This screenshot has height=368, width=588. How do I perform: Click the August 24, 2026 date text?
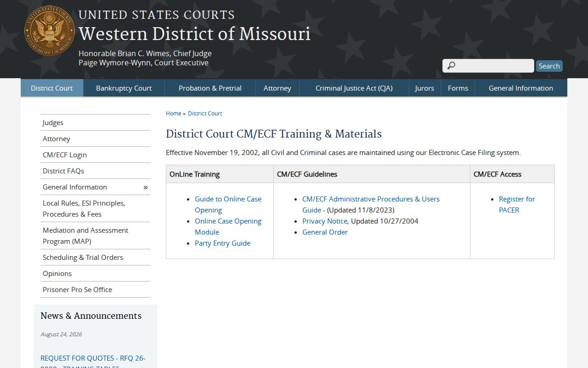[61, 334]
